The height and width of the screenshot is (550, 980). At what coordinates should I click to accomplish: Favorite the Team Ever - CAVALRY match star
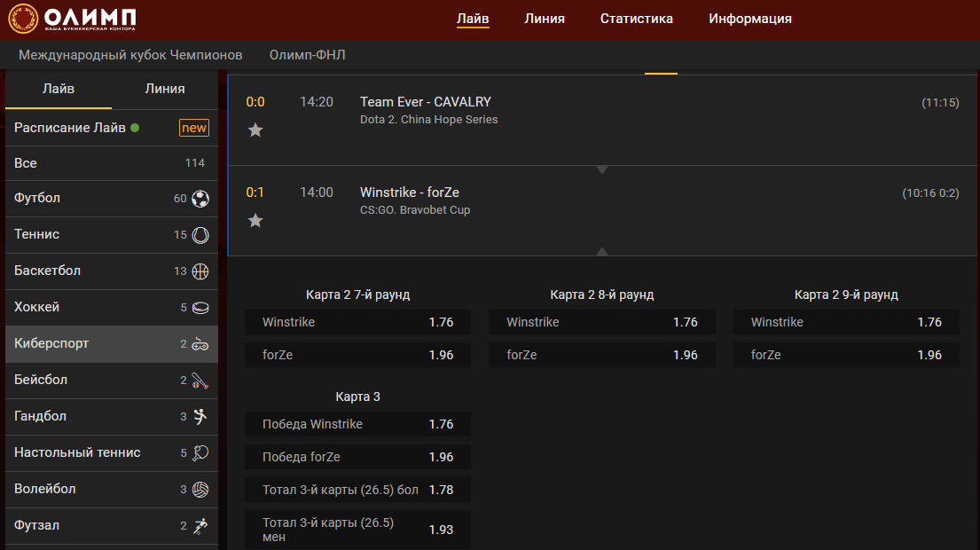(x=255, y=130)
